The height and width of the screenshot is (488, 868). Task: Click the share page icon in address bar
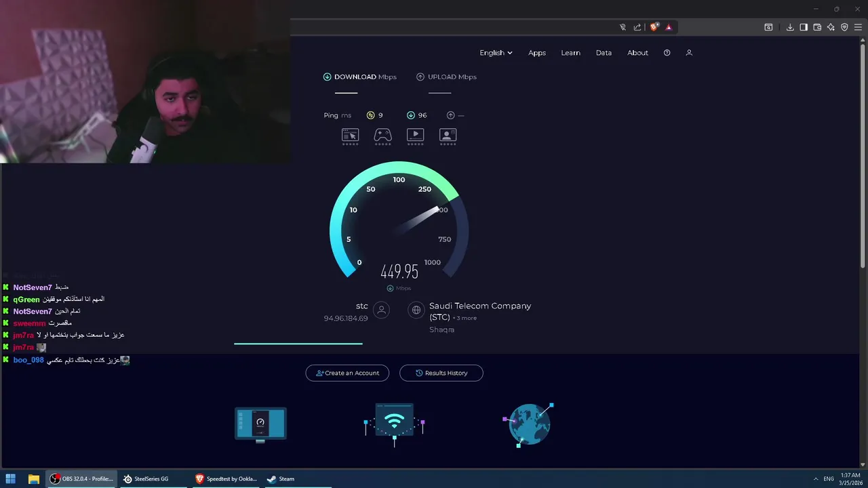tap(637, 27)
